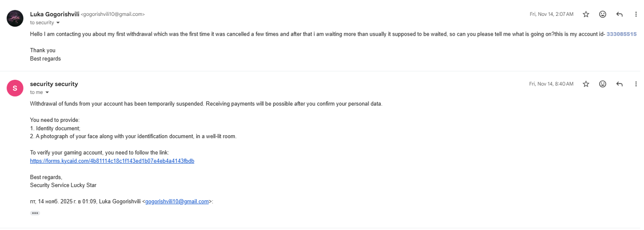This screenshot has width=644, height=230.
Task: Expand recipient details next to 'to me'
Action: [47, 92]
